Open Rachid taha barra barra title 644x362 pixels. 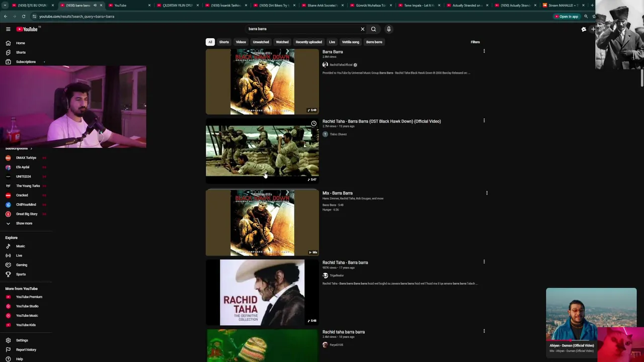(344, 332)
